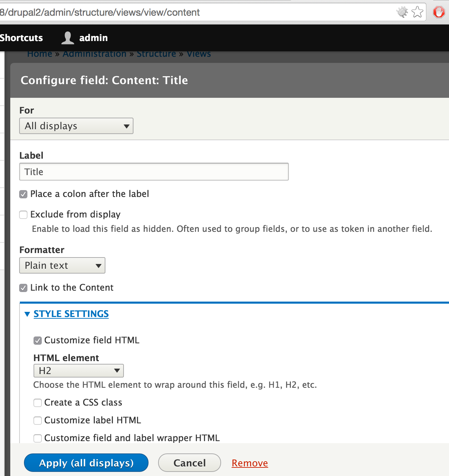The image size is (449, 476).
Task: Click the gear-shaped icon beside the star
Action: [x=402, y=12]
